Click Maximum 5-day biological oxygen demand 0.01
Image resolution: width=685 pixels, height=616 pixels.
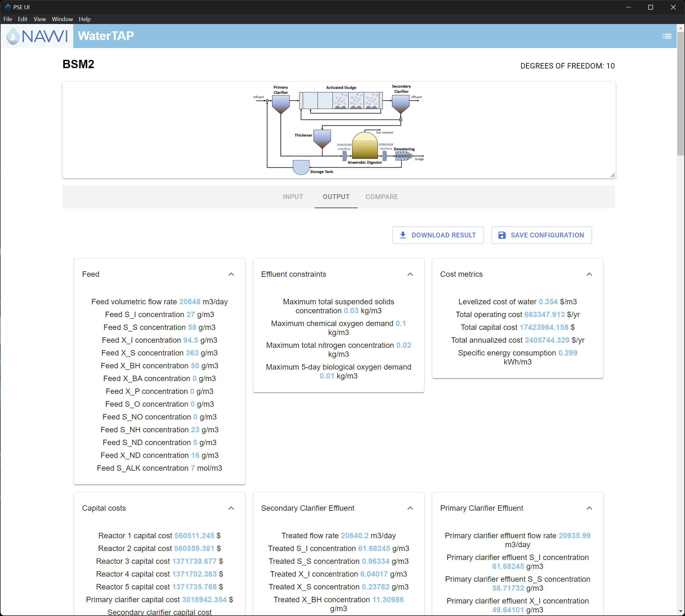pos(327,376)
